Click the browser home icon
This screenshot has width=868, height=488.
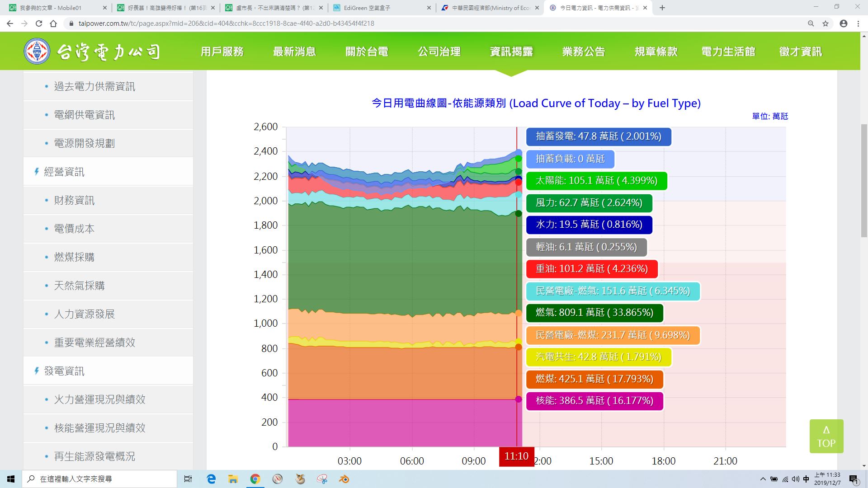(x=53, y=23)
